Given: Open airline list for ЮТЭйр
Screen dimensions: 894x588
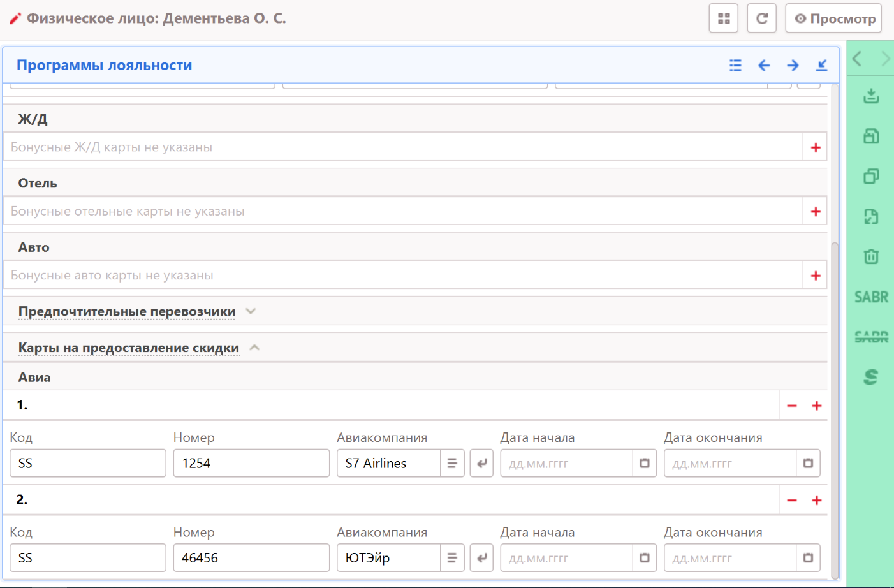Looking at the screenshot, I should coord(451,558).
